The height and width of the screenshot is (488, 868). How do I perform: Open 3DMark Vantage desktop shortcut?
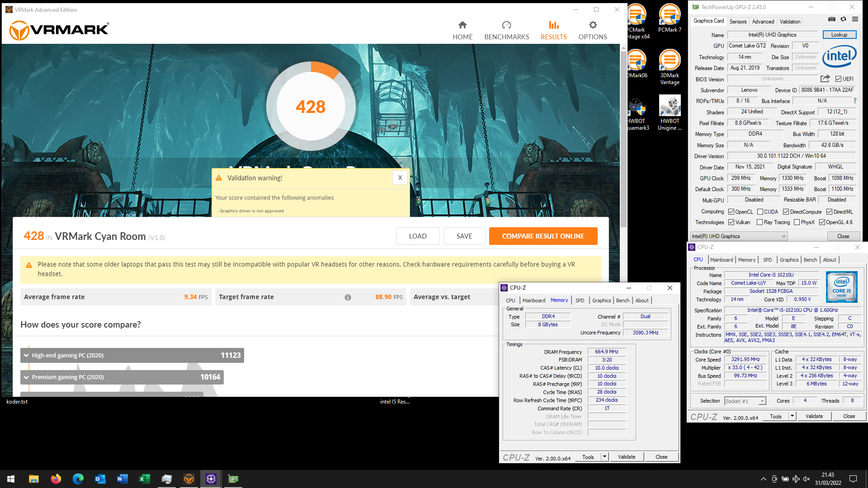670,67
